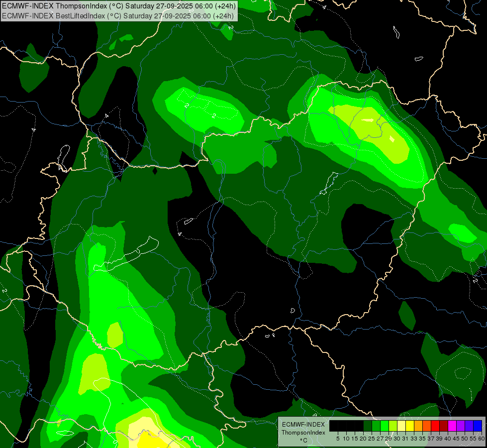487x448 pixels.
Task: Select the blue 55–60 legend swatch
Action: click(478, 426)
